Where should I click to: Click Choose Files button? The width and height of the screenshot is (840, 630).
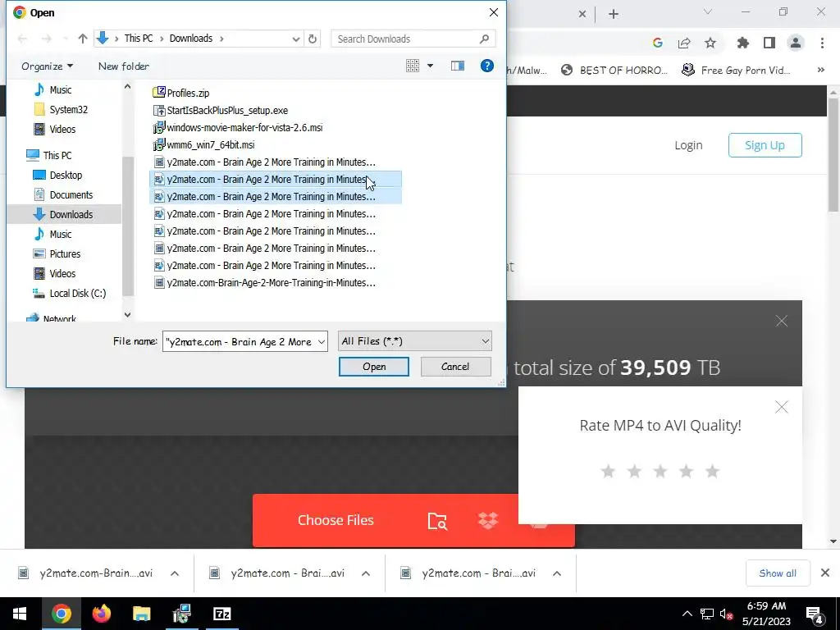pos(336,520)
